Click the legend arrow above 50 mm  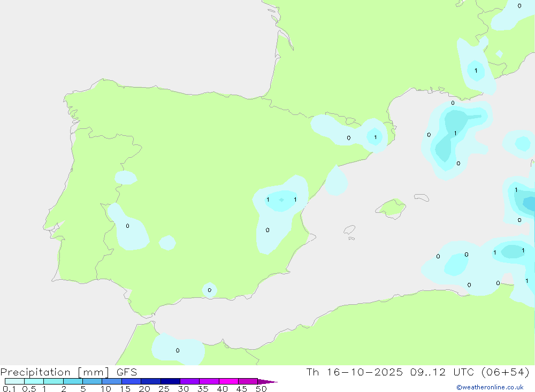click(x=267, y=381)
